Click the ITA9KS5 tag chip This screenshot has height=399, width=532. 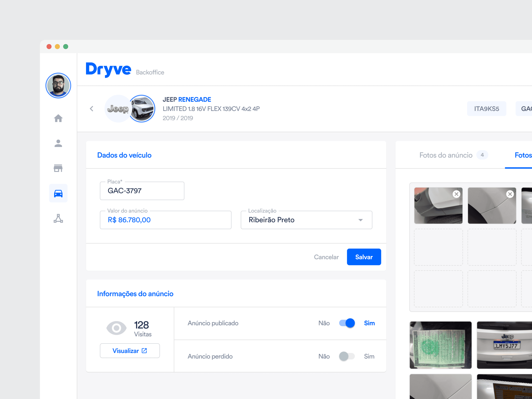(x=487, y=109)
